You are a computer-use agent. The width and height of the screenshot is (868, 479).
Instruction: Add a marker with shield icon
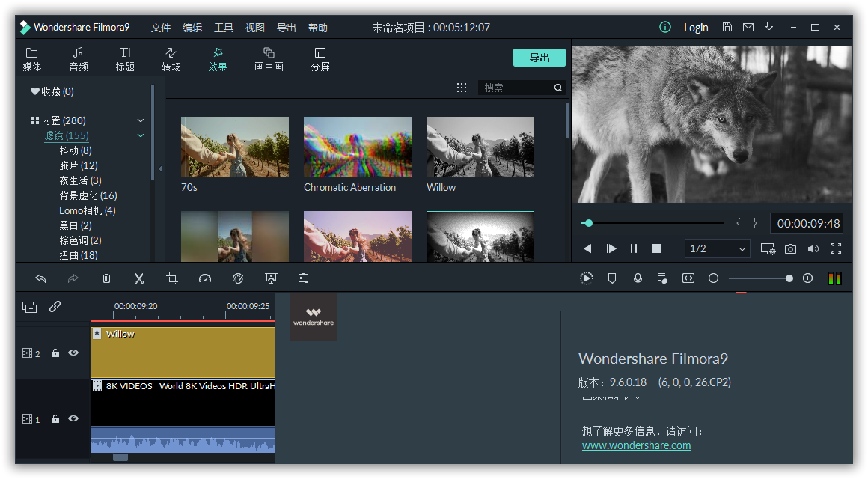[611, 278]
